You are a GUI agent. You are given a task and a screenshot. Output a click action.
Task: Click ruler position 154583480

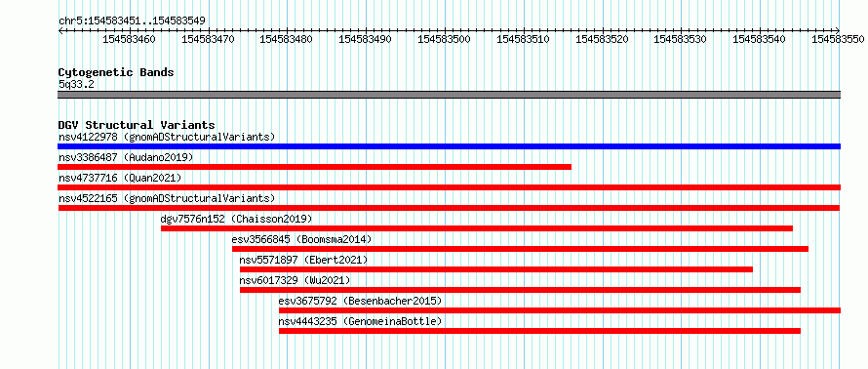click(286, 39)
